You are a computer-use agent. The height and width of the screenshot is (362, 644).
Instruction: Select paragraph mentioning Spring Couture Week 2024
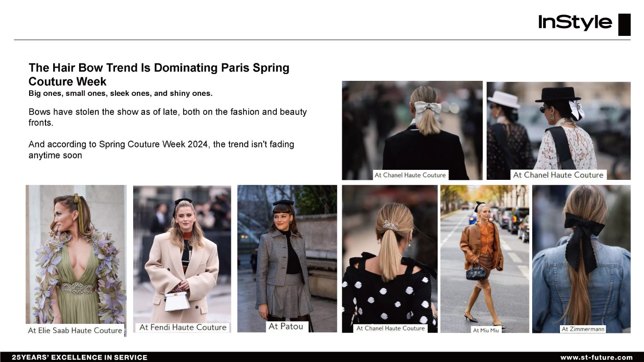pyautogui.click(x=161, y=149)
